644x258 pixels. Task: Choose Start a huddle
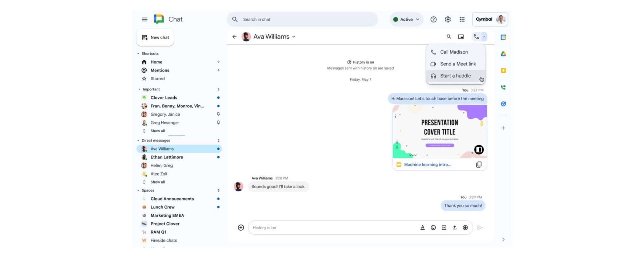[456, 76]
